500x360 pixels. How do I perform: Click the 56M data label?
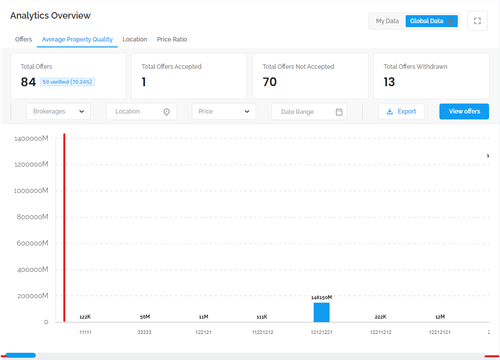[145, 317]
